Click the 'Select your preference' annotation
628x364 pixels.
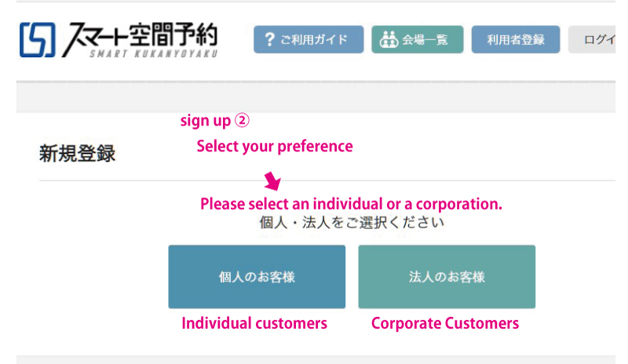275,147
